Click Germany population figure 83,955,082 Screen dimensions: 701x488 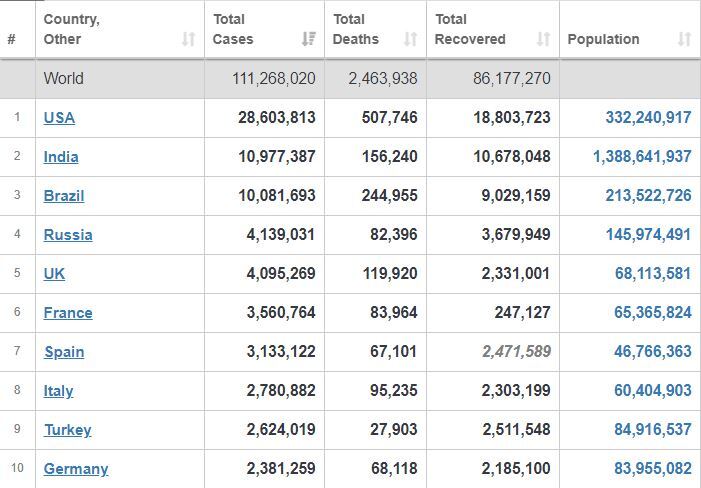pyautogui.click(x=653, y=468)
